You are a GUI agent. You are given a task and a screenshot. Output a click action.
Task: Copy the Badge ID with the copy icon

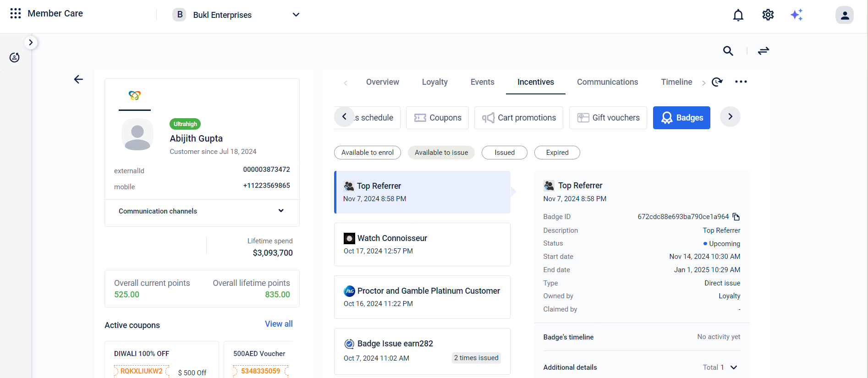coord(736,217)
